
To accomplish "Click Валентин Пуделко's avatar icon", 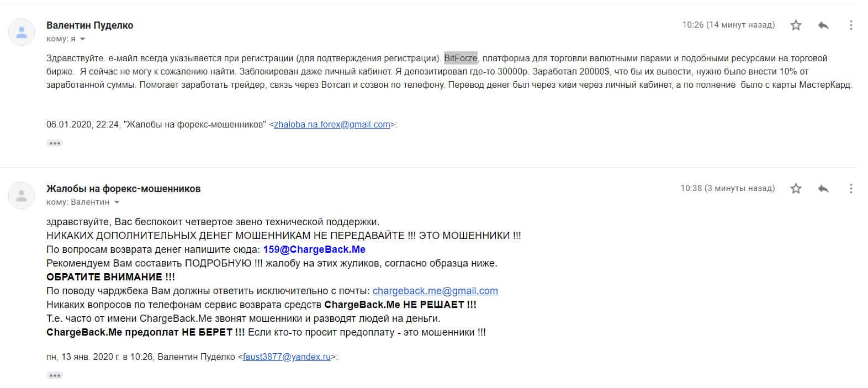I will coord(22,31).
